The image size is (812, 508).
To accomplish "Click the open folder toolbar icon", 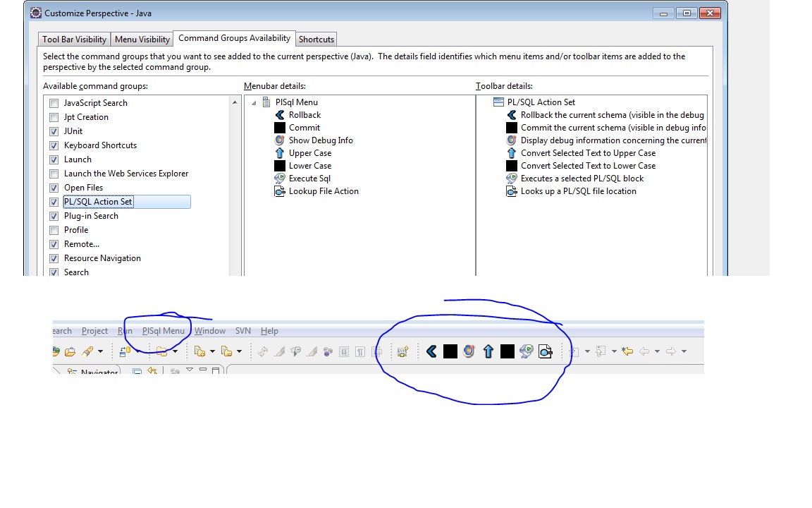I will (x=70, y=351).
